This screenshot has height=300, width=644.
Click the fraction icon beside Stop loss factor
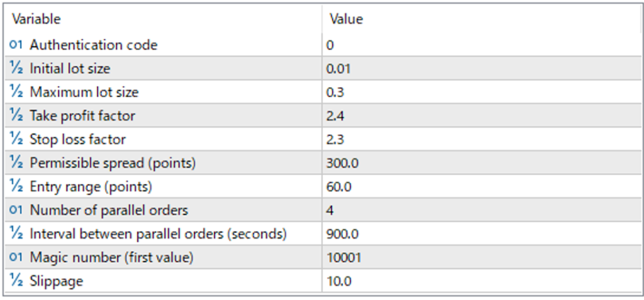coord(16,139)
